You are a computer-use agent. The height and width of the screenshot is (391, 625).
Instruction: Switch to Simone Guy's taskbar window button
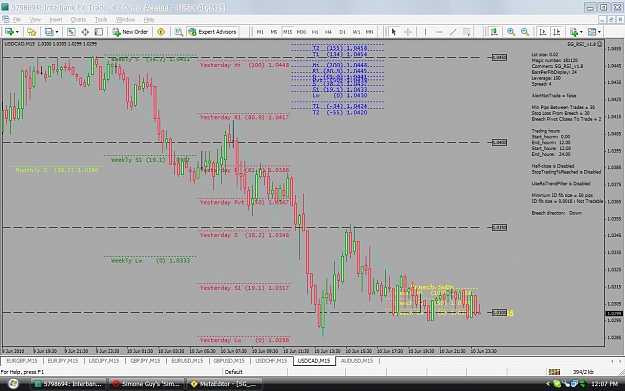pyautogui.click(x=146, y=384)
